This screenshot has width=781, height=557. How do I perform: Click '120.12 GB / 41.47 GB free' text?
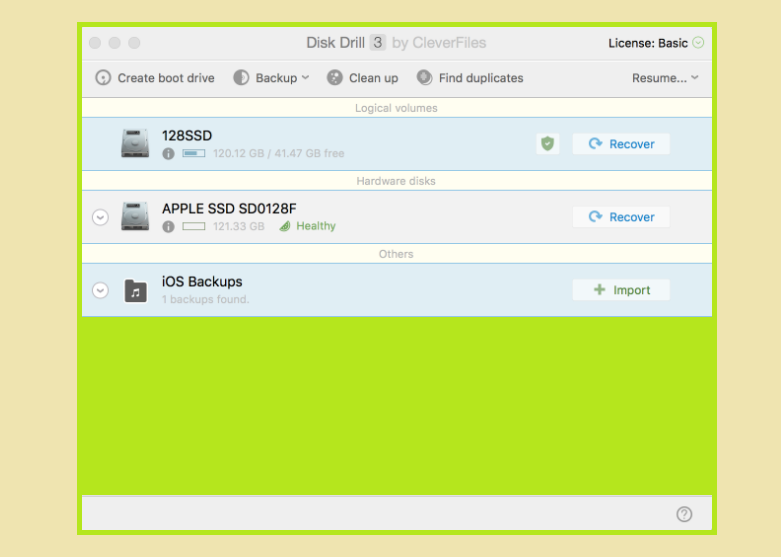278,153
